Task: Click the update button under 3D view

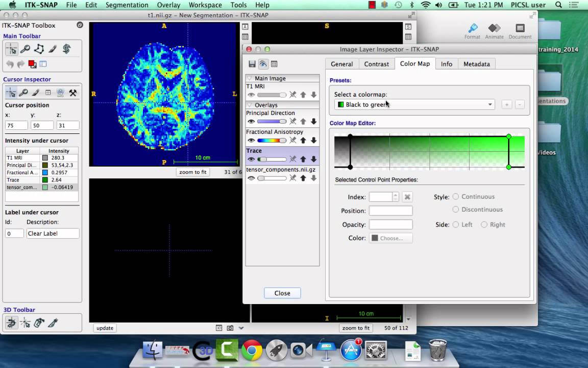Action: point(105,328)
